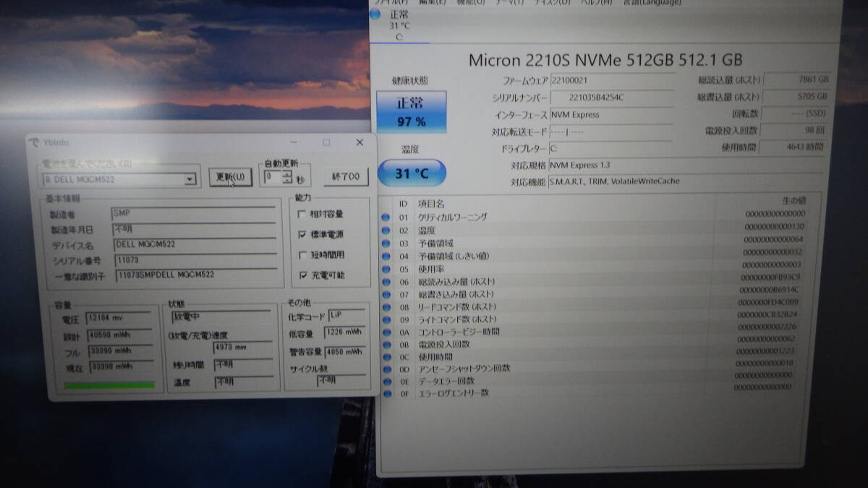Click the blue dot of row 04 予備領域 (しきい値)
This screenshot has width=868, height=488.
coord(386,256)
